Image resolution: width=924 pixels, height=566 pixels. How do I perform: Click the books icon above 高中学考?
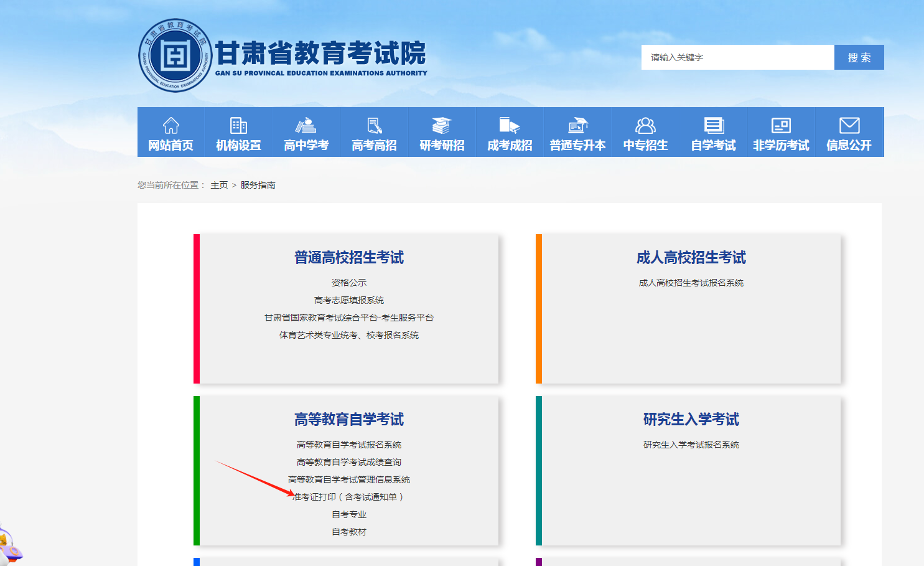tap(306, 125)
